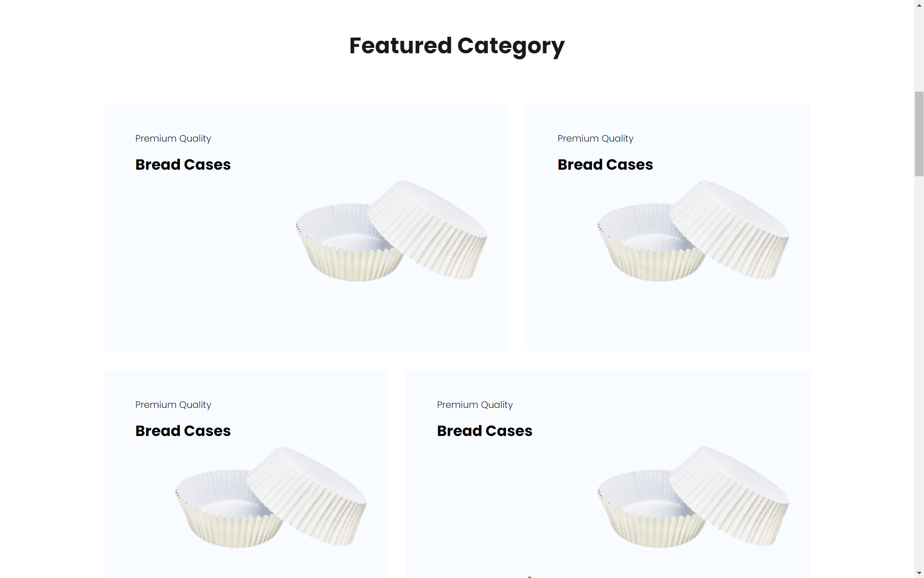Click Premium Quality label in top-right card

coord(595,139)
